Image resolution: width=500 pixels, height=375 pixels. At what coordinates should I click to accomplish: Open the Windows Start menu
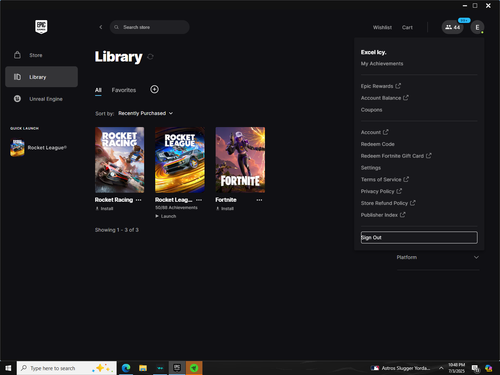coord(8,368)
